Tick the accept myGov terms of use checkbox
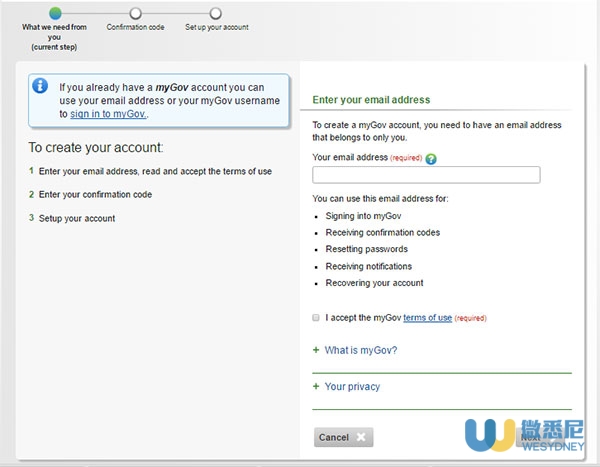Image resolution: width=600 pixels, height=467 pixels. pyautogui.click(x=316, y=318)
